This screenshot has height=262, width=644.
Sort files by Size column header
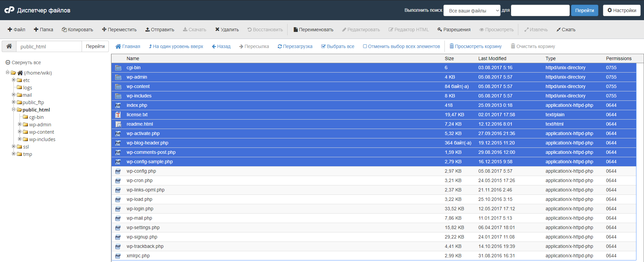(x=449, y=58)
